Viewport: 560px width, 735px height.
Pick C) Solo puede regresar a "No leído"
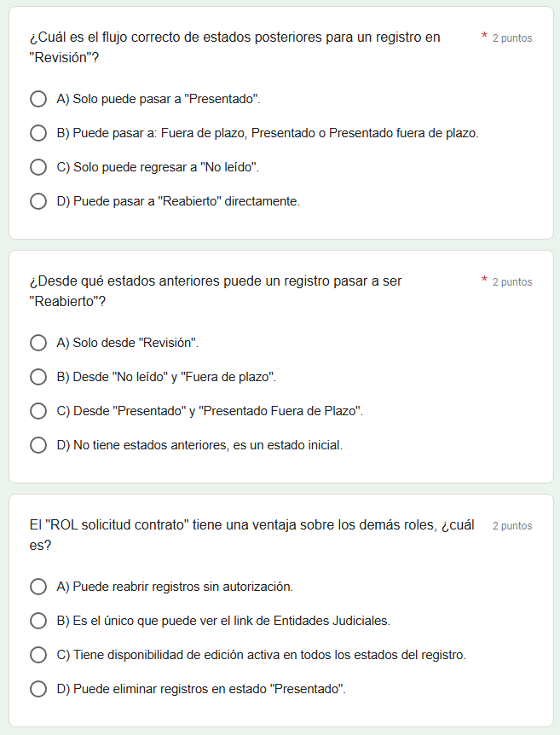click(38, 167)
